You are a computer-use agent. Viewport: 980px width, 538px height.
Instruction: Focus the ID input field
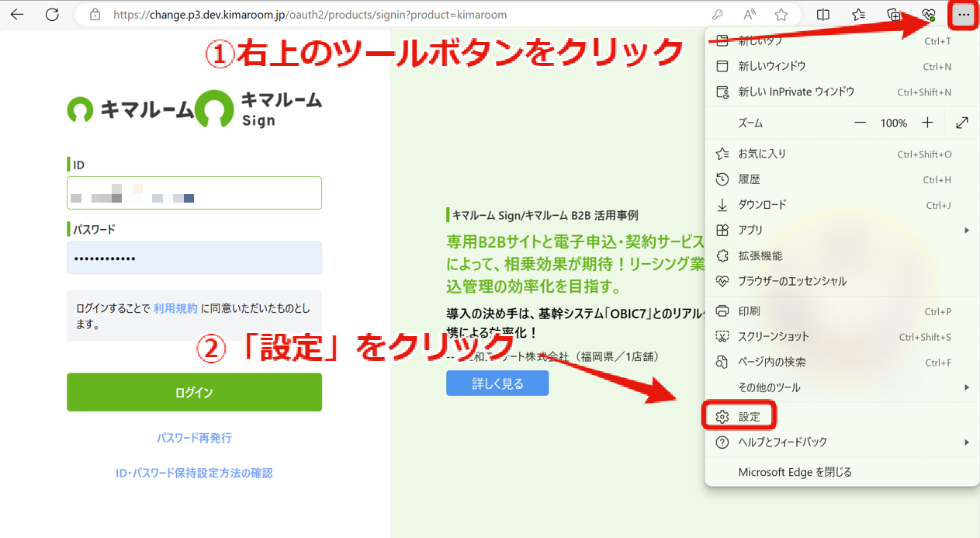click(194, 193)
